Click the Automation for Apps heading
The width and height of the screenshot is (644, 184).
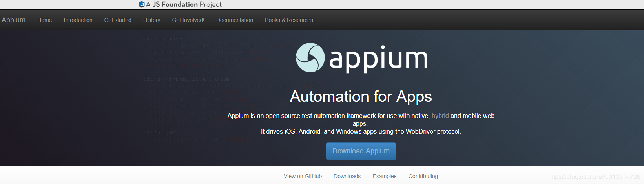361,97
